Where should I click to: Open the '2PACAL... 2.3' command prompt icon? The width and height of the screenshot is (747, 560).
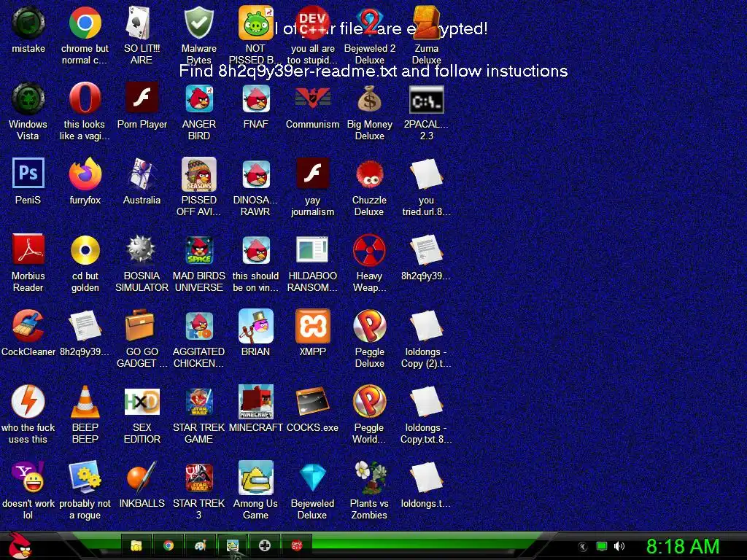(x=426, y=98)
